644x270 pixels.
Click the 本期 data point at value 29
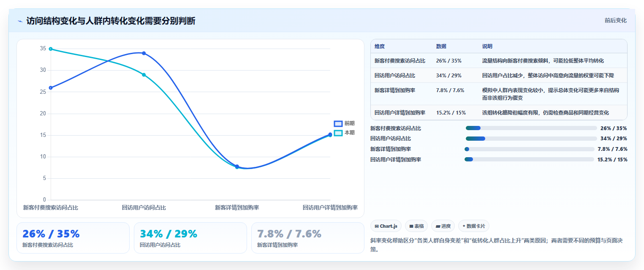[144, 75]
